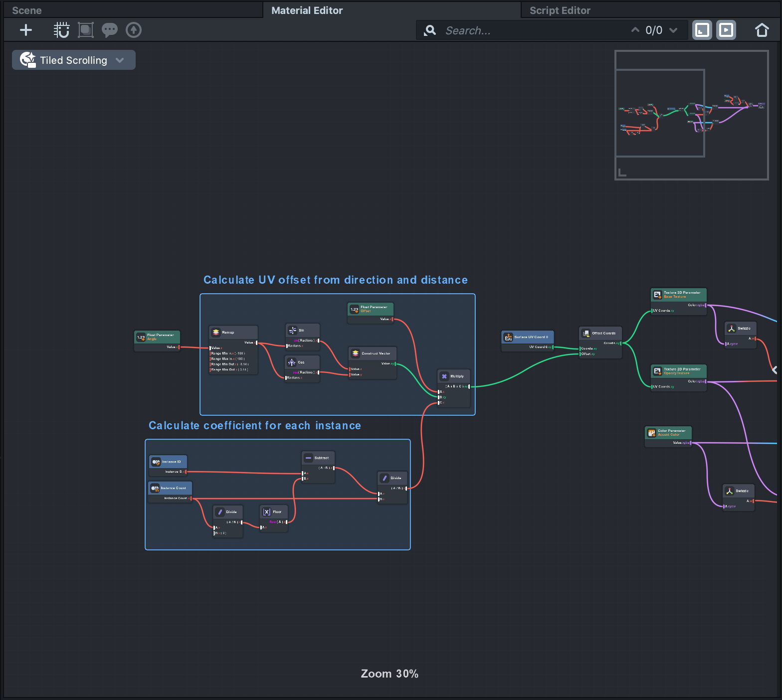Click the 'Calculate coefficient for each instance' label

pos(254,426)
